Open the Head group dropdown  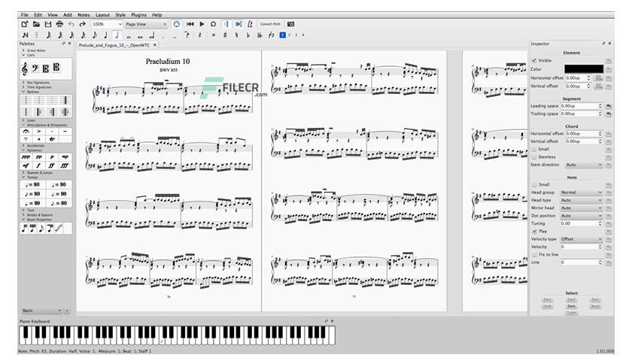pyautogui.click(x=582, y=193)
